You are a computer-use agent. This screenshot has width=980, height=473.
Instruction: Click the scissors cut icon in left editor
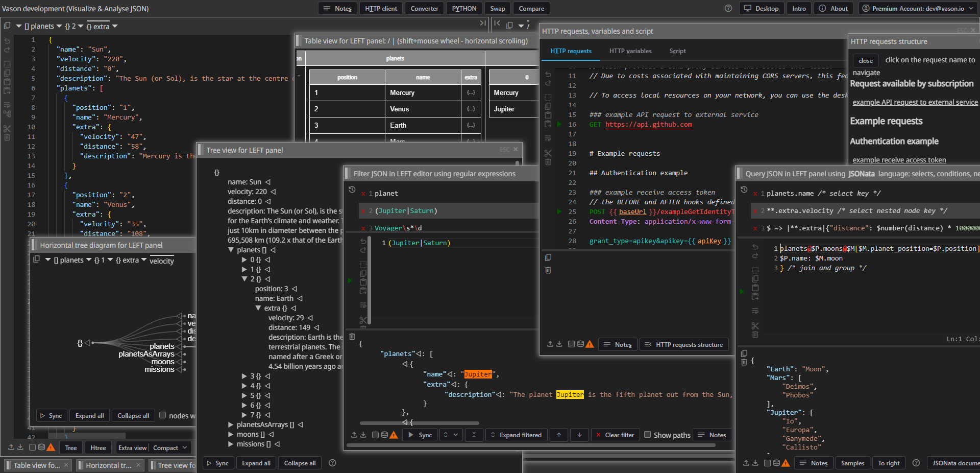pyautogui.click(x=7, y=128)
